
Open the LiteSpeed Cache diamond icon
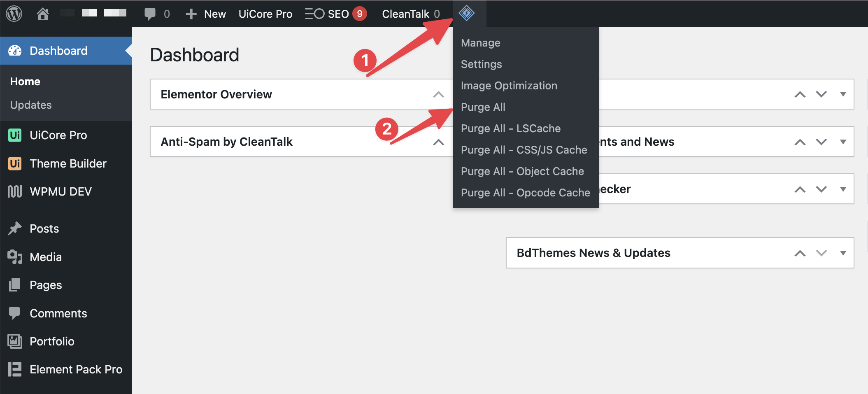pyautogui.click(x=467, y=13)
